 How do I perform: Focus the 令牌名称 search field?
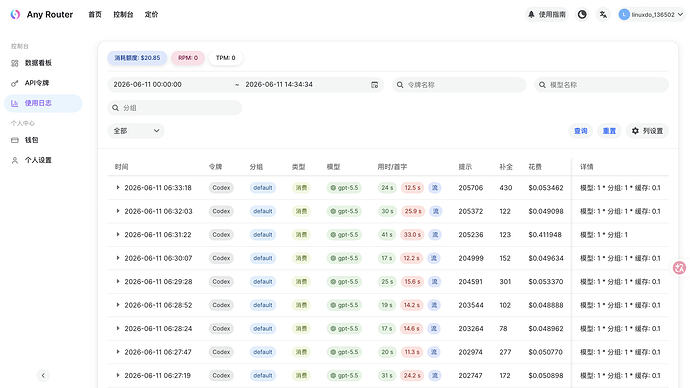[x=459, y=85]
